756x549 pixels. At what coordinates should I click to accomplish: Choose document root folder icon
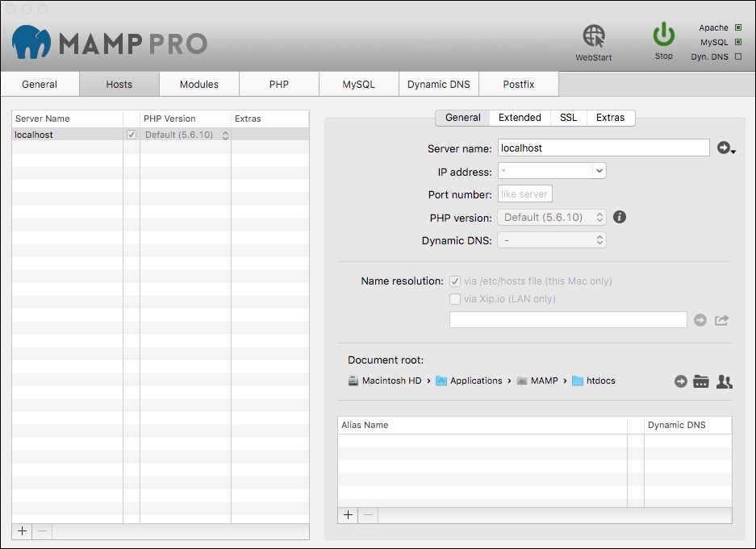[701, 381]
